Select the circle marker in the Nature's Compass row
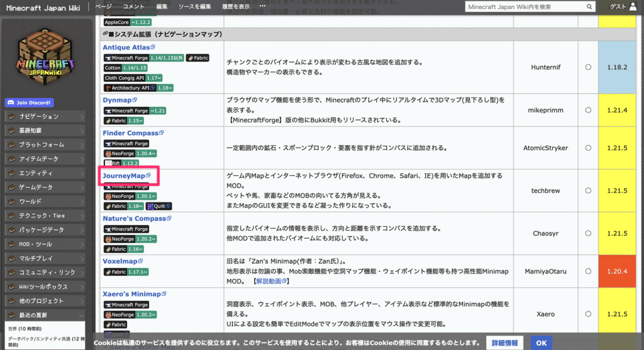 point(588,233)
